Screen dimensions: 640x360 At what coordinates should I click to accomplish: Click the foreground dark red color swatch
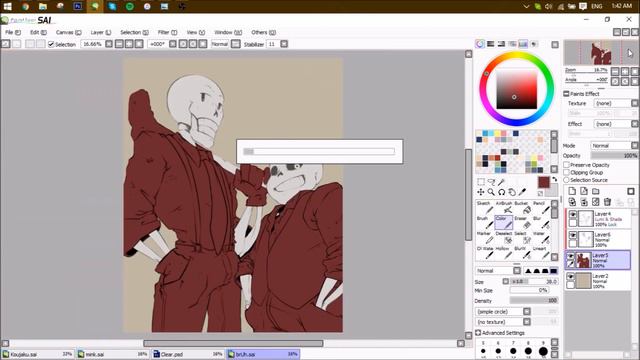[543, 182]
